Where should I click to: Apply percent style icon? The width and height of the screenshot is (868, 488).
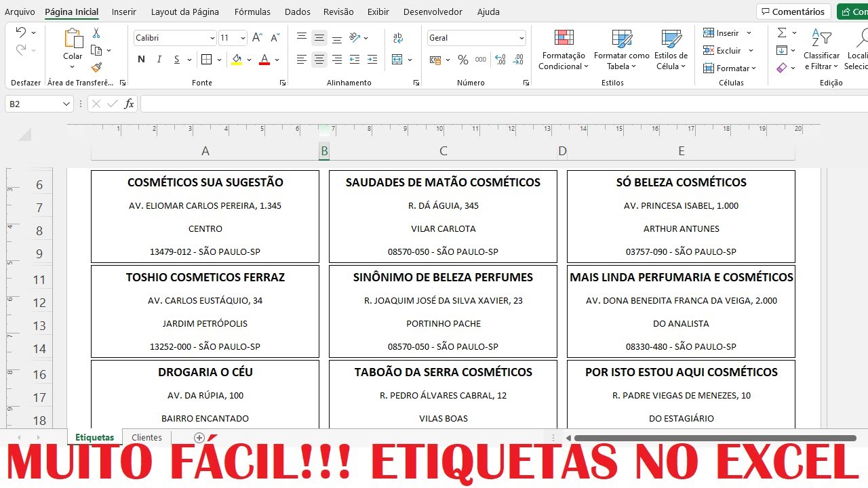tap(463, 60)
